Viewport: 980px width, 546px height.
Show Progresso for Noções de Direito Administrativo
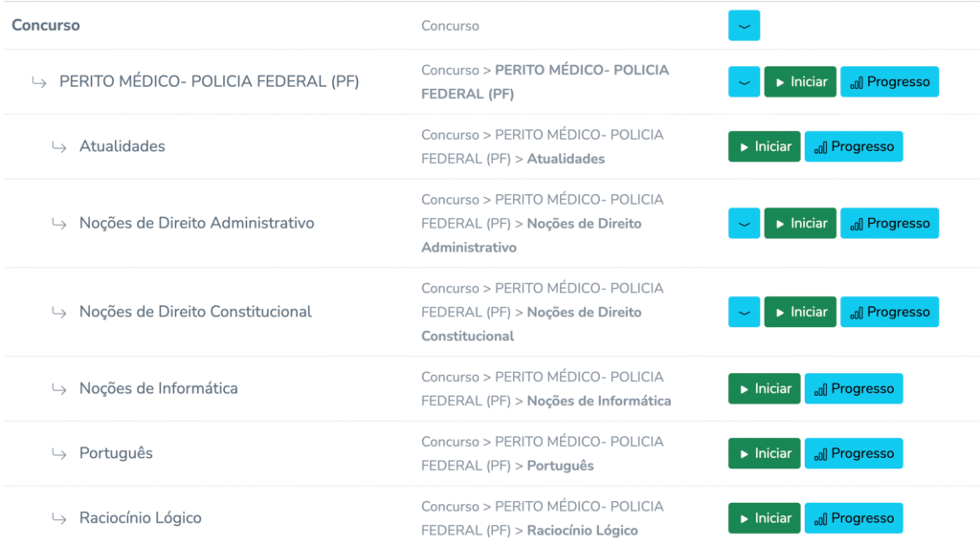889,223
